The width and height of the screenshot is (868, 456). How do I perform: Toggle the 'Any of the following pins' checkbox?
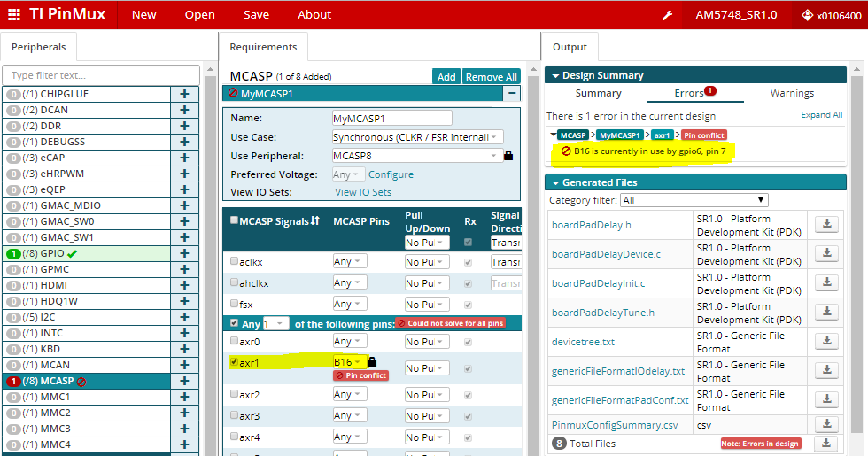point(234,322)
